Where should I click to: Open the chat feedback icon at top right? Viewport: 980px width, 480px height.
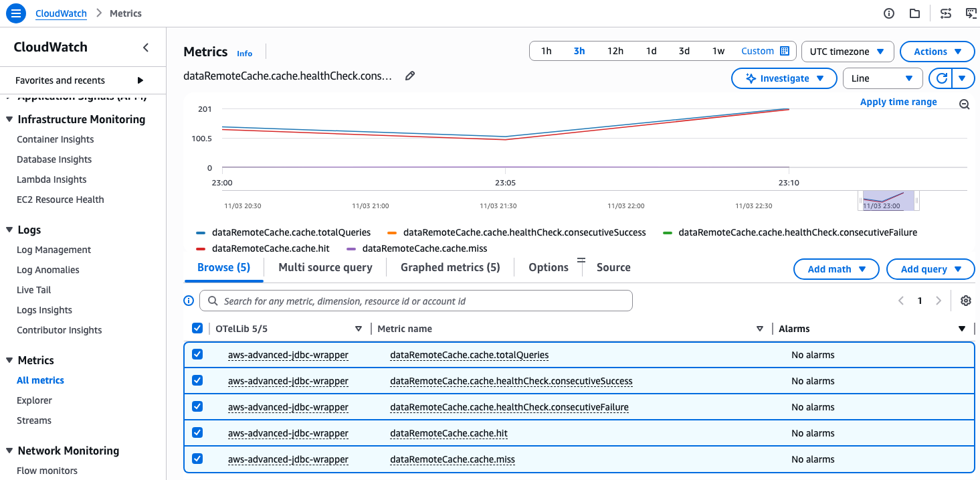point(971,13)
